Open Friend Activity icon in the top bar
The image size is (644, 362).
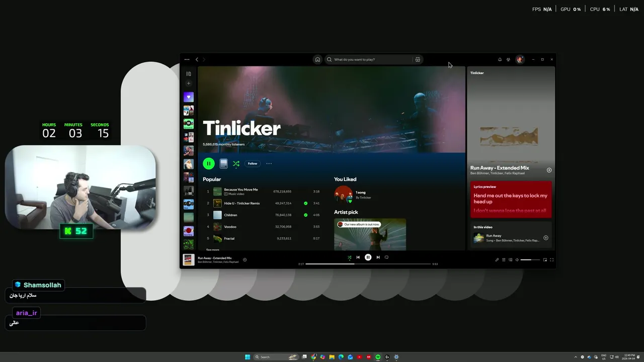tap(508, 59)
